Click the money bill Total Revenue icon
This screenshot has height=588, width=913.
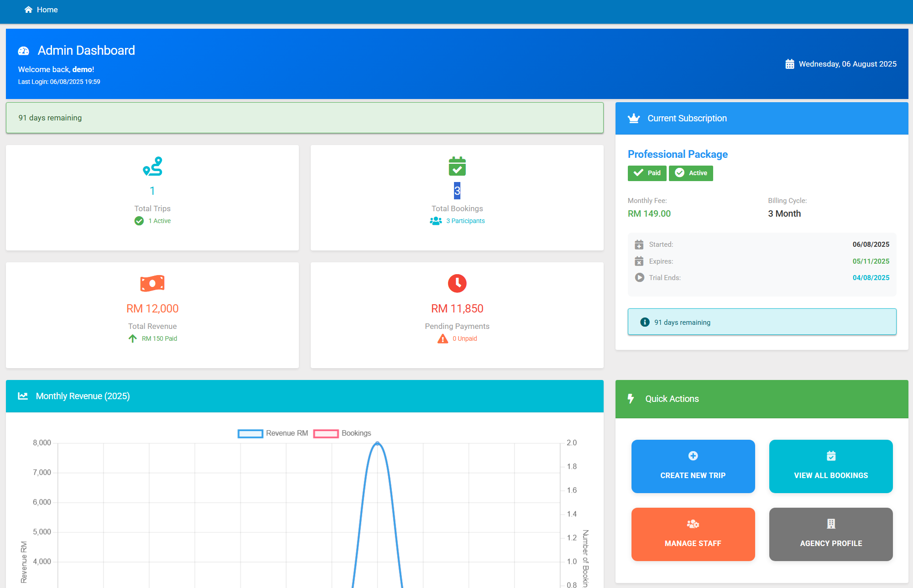(152, 283)
